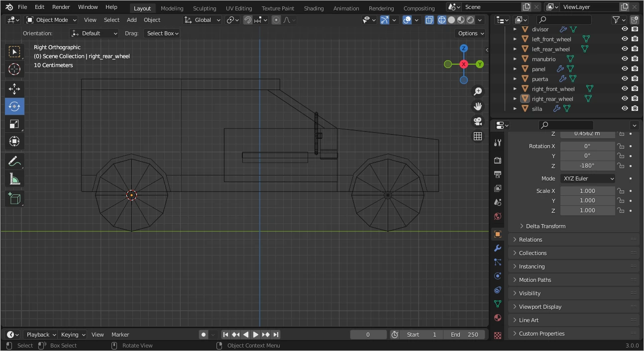Activate the Scale tool
The image size is (644, 351).
[14, 124]
